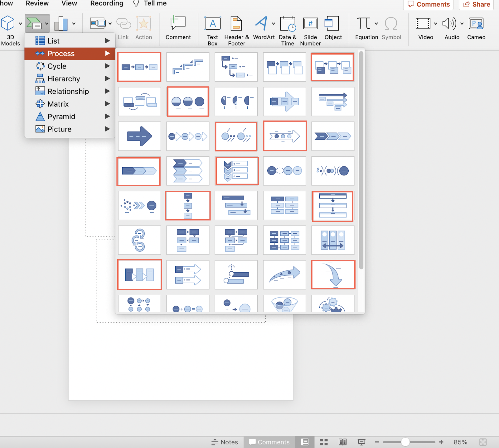Open Comments from the top right
Viewport: 499px width, 448px height.
pyautogui.click(x=428, y=4)
